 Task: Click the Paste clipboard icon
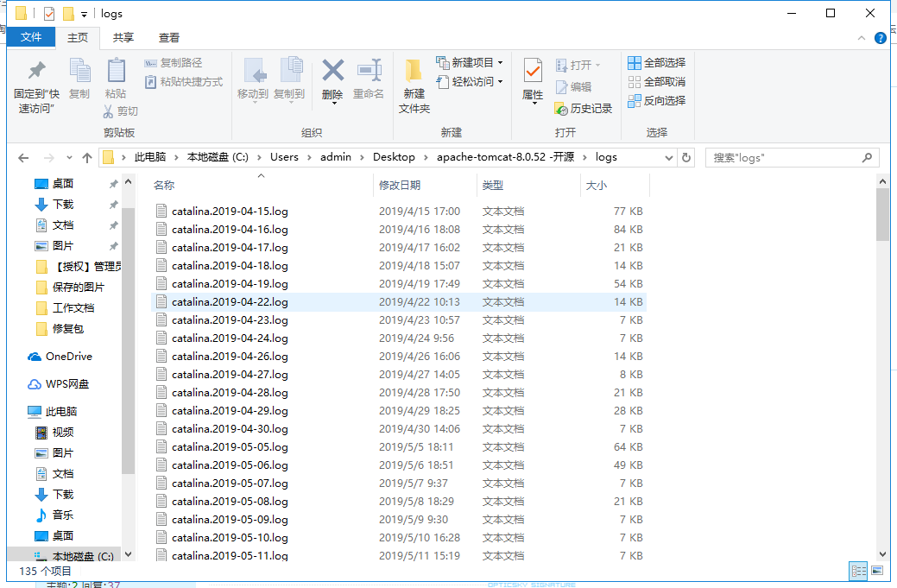117,70
